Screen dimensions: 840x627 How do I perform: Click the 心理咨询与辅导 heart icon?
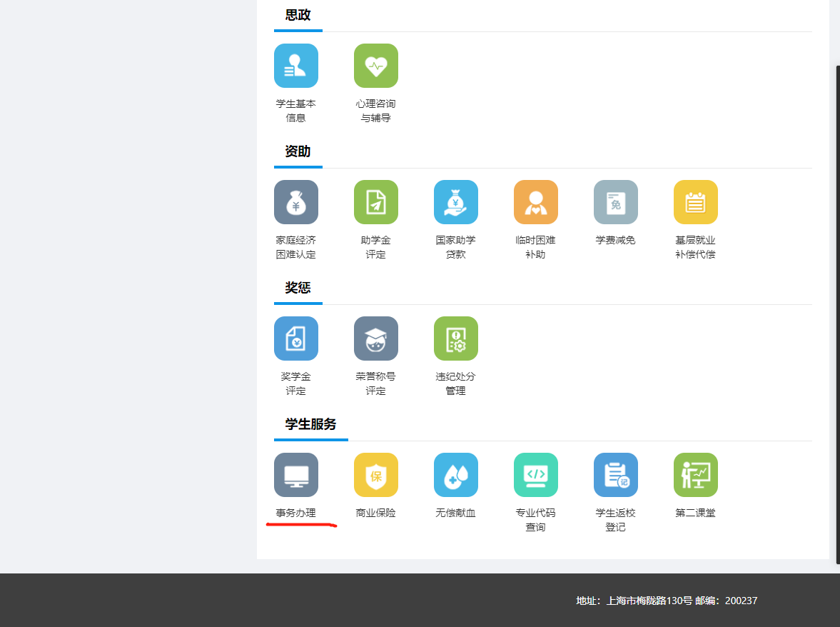pyautogui.click(x=376, y=66)
